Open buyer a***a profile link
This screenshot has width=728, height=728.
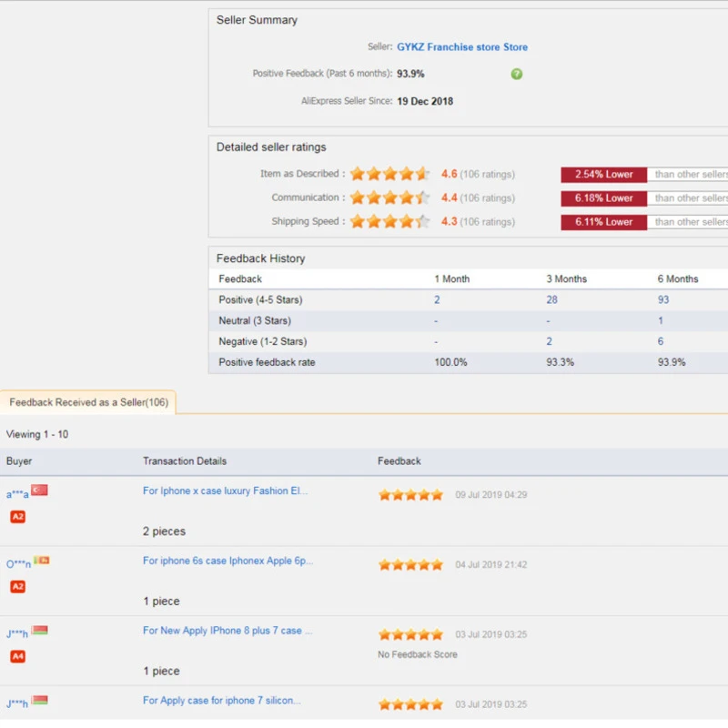[x=17, y=494]
